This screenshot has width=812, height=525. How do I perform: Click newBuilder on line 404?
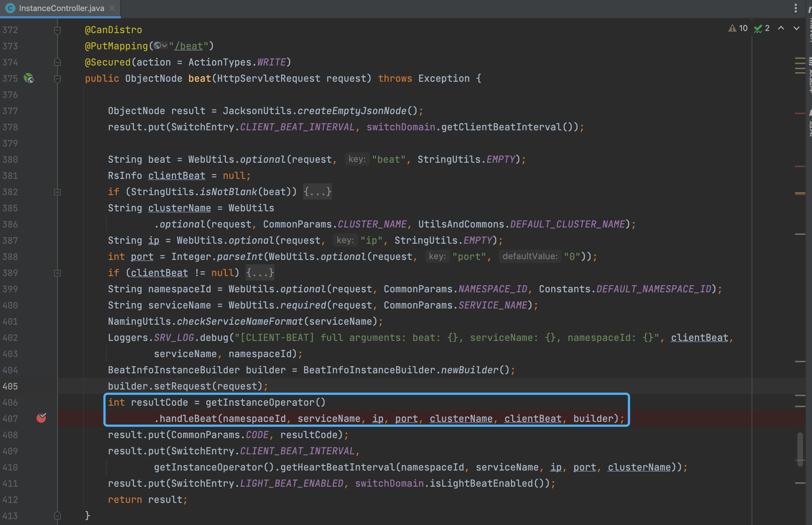click(x=470, y=370)
